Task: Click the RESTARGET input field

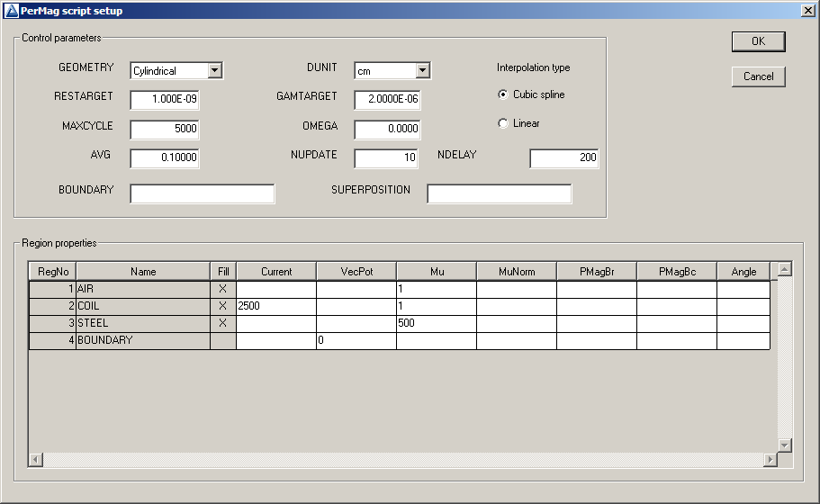Action: (164, 100)
